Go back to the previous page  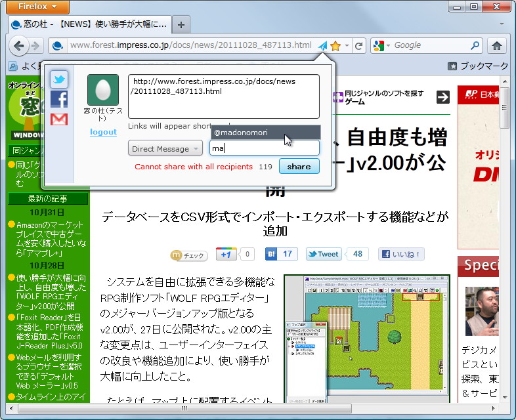click(19, 46)
